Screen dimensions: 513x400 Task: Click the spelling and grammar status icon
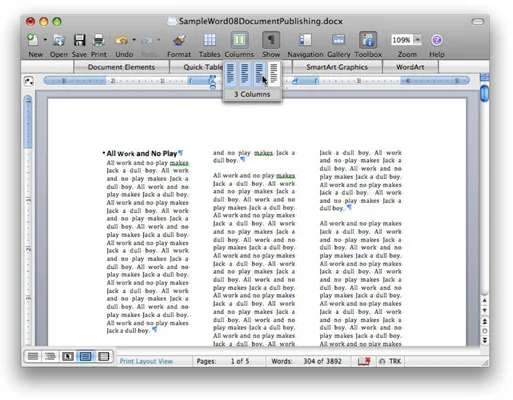point(364,361)
